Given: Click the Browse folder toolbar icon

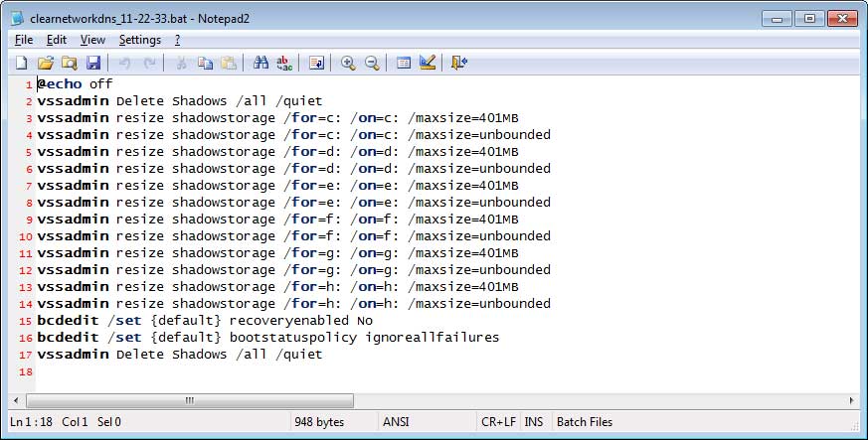Looking at the screenshot, I should tap(70, 63).
